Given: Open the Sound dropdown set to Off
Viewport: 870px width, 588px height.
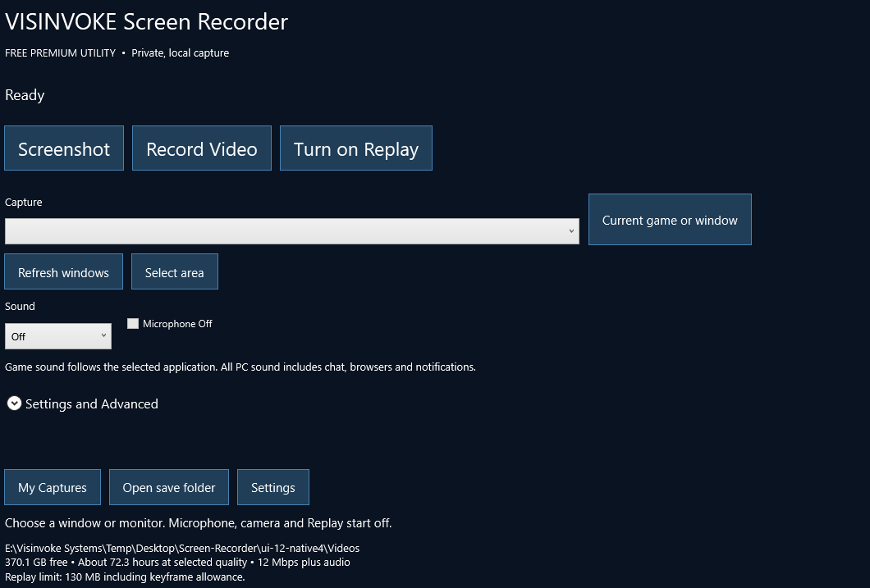Looking at the screenshot, I should tap(58, 336).
